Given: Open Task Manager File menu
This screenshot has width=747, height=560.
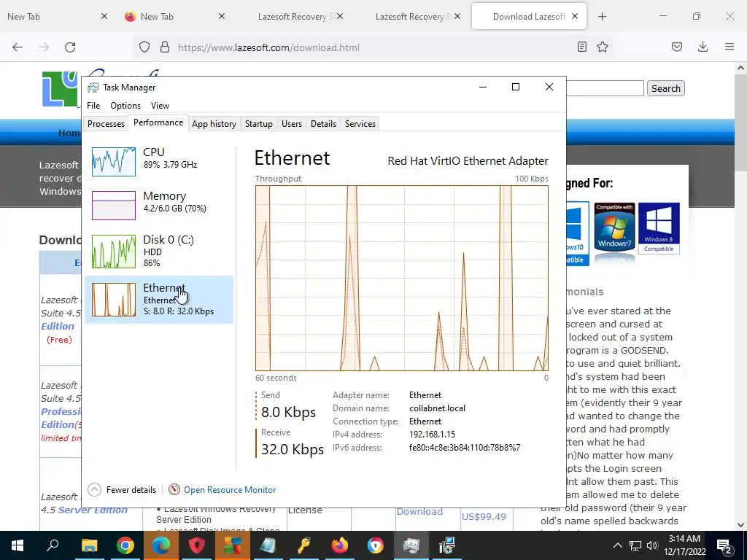Looking at the screenshot, I should click(x=93, y=106).
